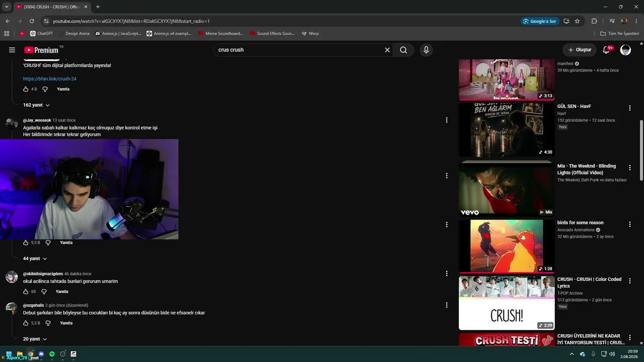Dislike the @skibidisigmacigdem comment
This screenshot has height=362, width=644.
pos(44,292)
